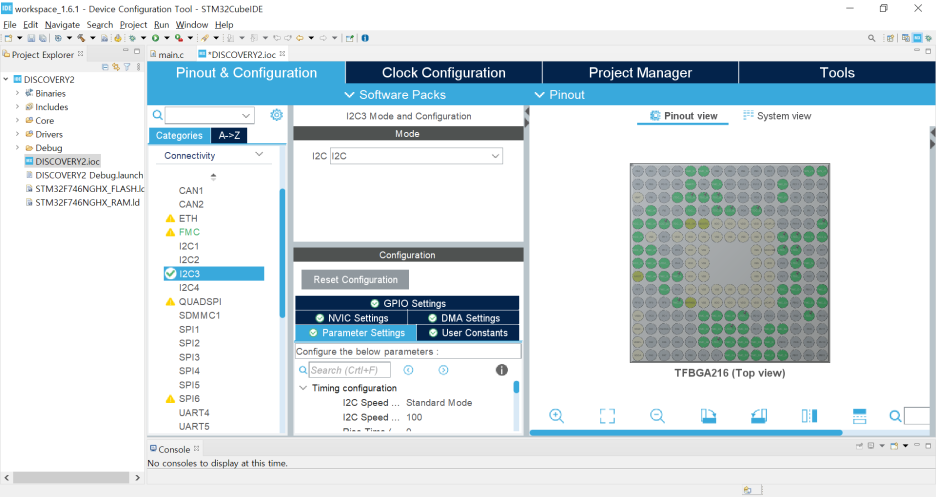Click the Project Explorer horizontal scrollbar
The width and height of the screenshot is (936, 497).
[x=71, y=477]
